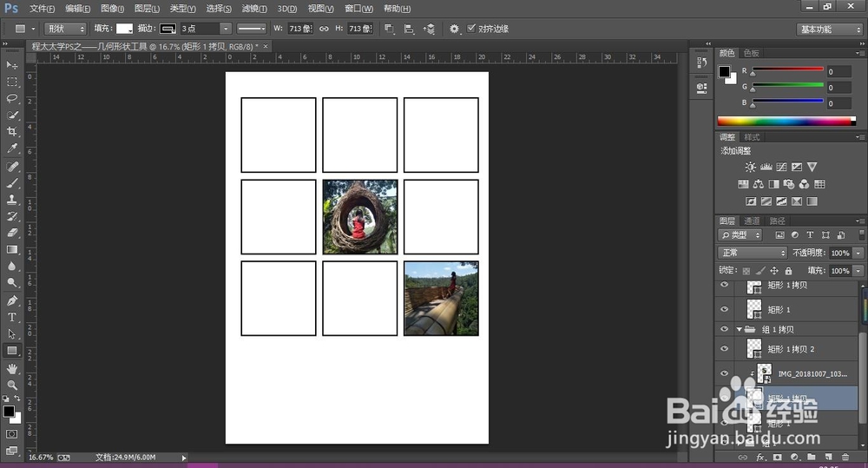This screenshot has height=468, width=868.
Task: Toggle lock image pixels brush icon
Action: 760,271
